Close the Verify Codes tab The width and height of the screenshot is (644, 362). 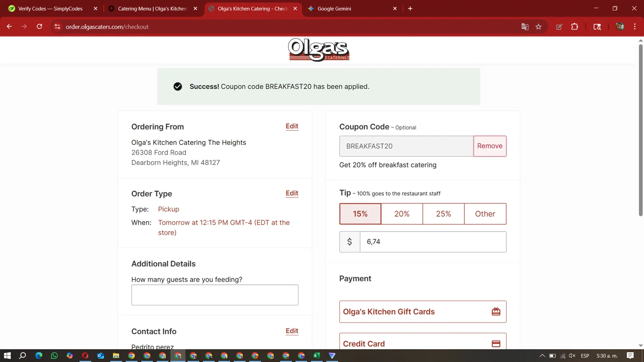[x=95, y=9]
